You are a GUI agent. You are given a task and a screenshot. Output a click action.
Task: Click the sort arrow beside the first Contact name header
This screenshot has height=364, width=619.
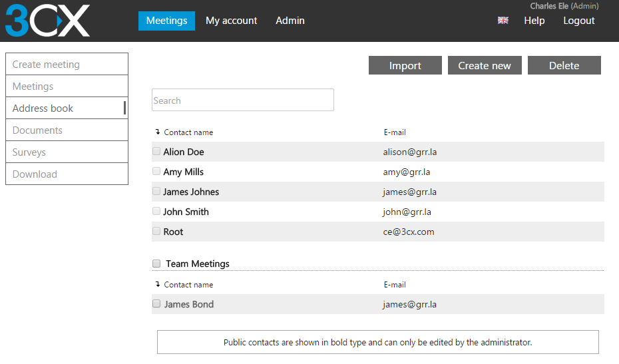pyautogui.click(x=158, y=132)
